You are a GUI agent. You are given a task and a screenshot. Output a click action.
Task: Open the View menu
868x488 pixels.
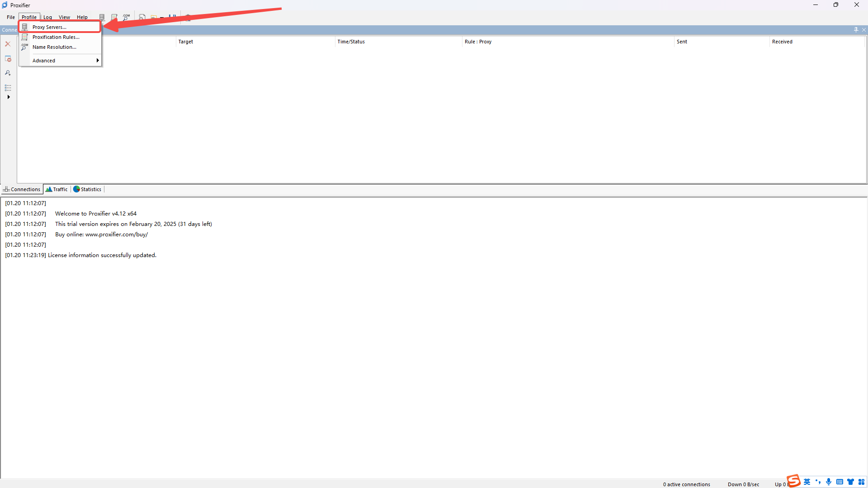(64, 17)
